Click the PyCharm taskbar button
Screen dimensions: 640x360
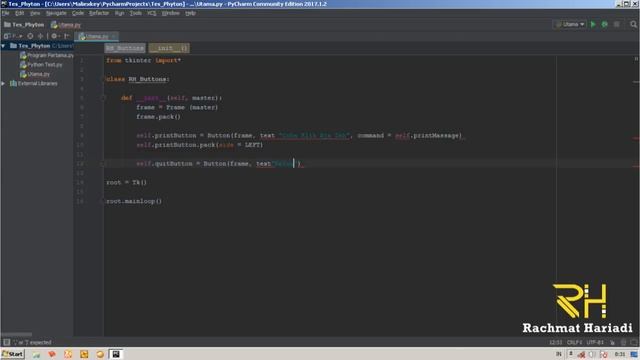pyautogui.click(x=116, y=354)
